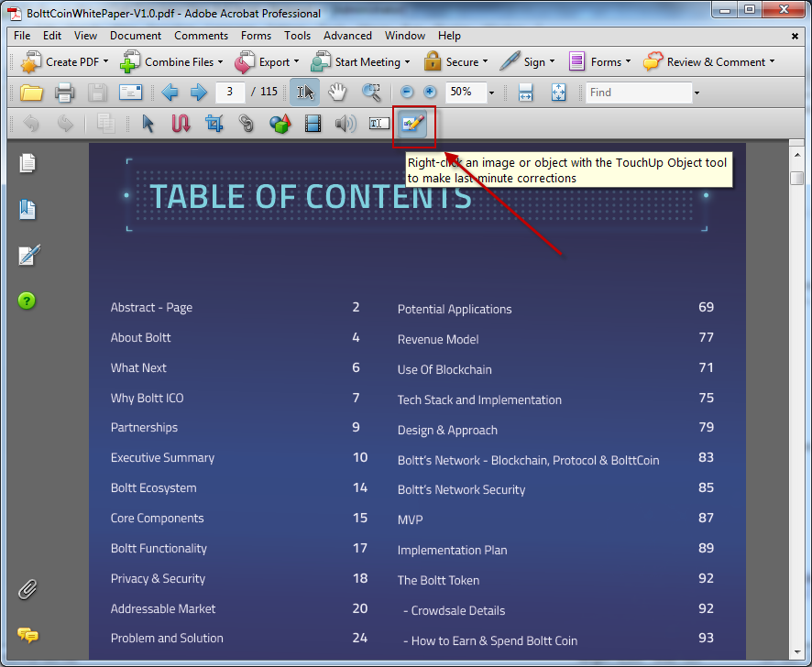The image size is (812, 667).
Task: Click the 50% zoom value field
Action: click(466, 93)
